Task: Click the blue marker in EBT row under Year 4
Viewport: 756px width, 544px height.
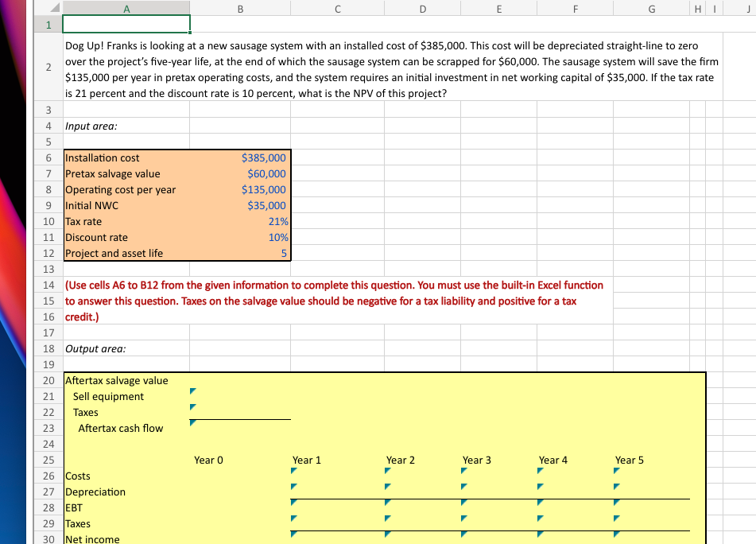Action: click(539, 503)
